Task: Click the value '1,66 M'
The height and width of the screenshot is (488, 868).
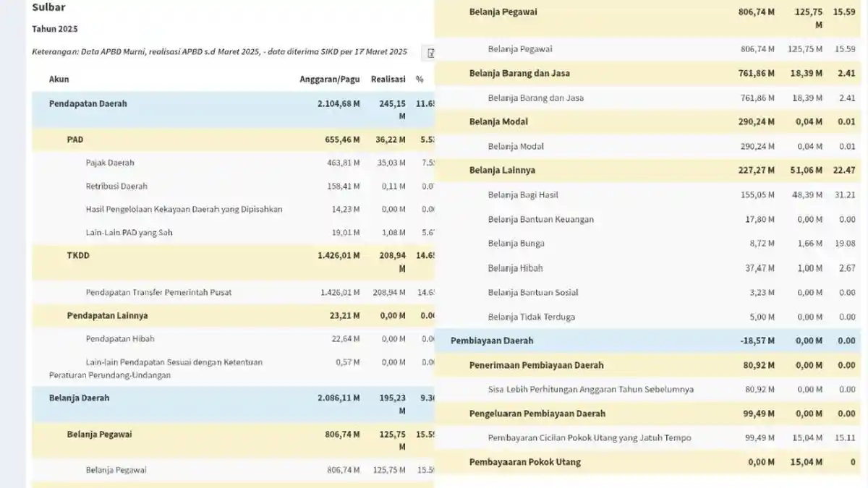Action: pos(810,244)
